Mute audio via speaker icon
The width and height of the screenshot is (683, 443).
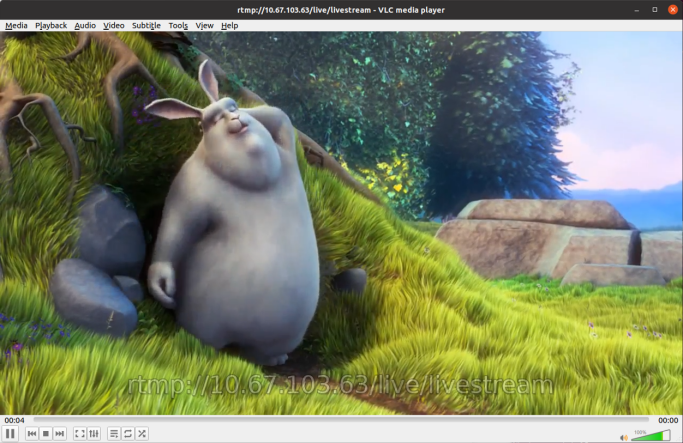pos(624,437)
